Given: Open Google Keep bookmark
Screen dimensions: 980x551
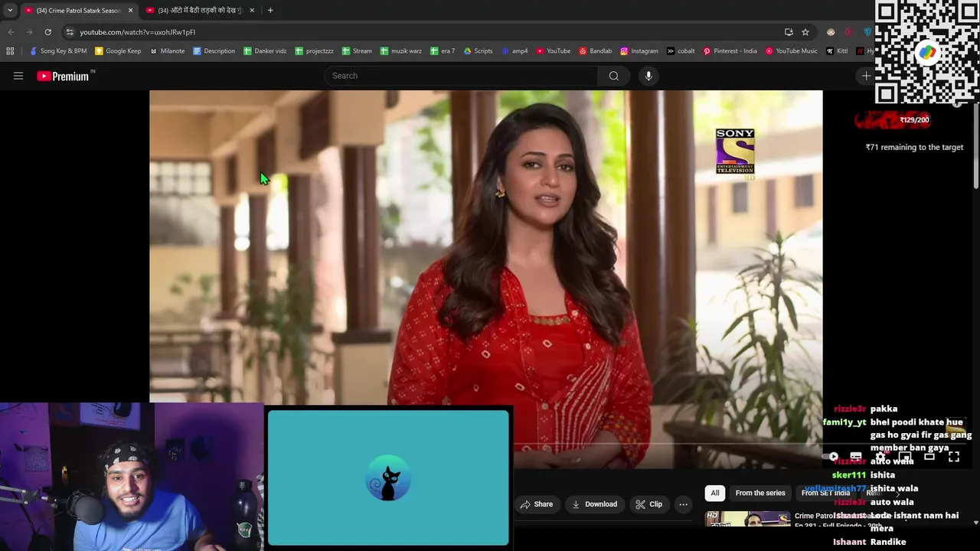Looking at the screenshot, I should (118, 51).
